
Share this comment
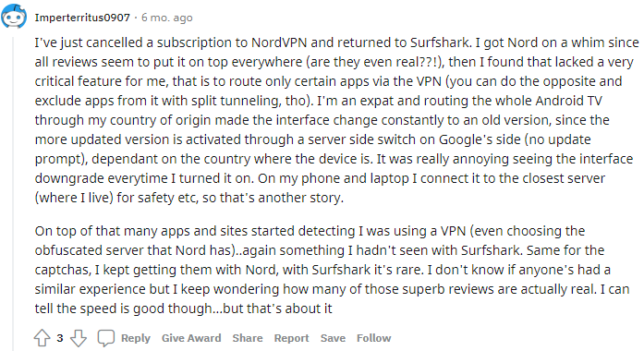point(248,338)
